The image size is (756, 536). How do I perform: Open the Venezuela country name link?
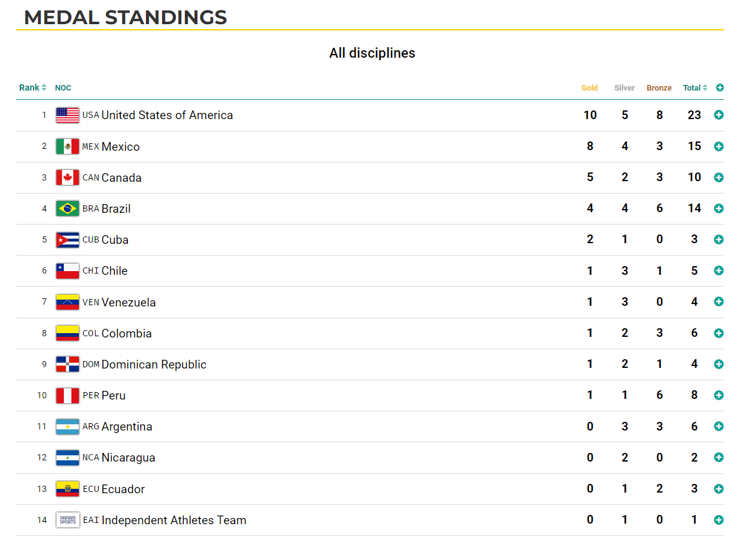tap(128, 302)
